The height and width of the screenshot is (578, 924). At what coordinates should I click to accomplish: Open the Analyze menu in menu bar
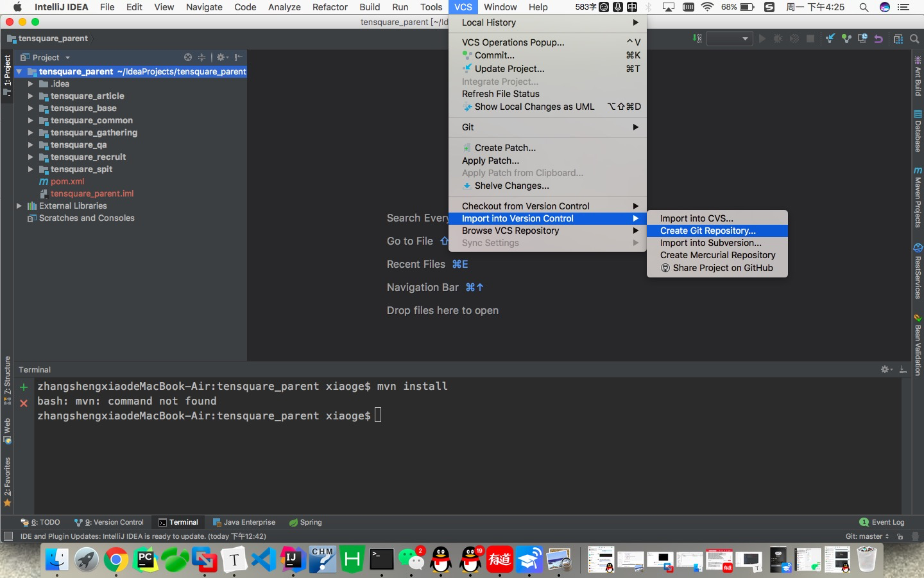pyautogui.click(x=284, y=7)
